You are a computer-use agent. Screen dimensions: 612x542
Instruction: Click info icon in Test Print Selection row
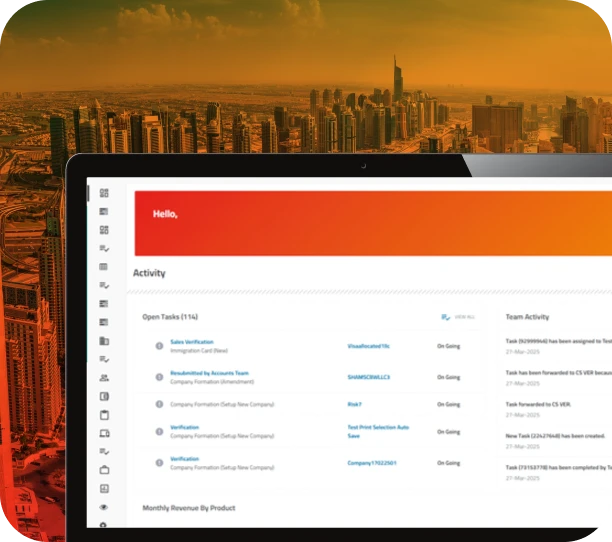pos(159,432)
